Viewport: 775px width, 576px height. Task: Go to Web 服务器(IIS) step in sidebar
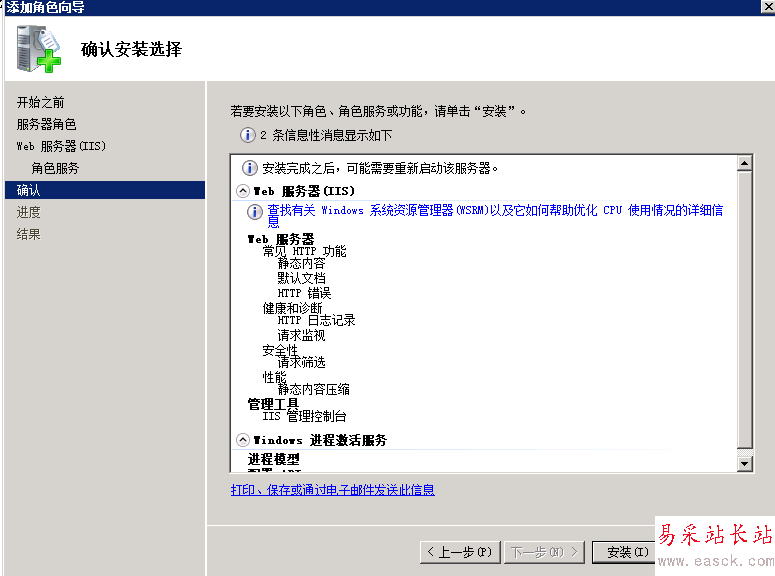pos(61,146)
